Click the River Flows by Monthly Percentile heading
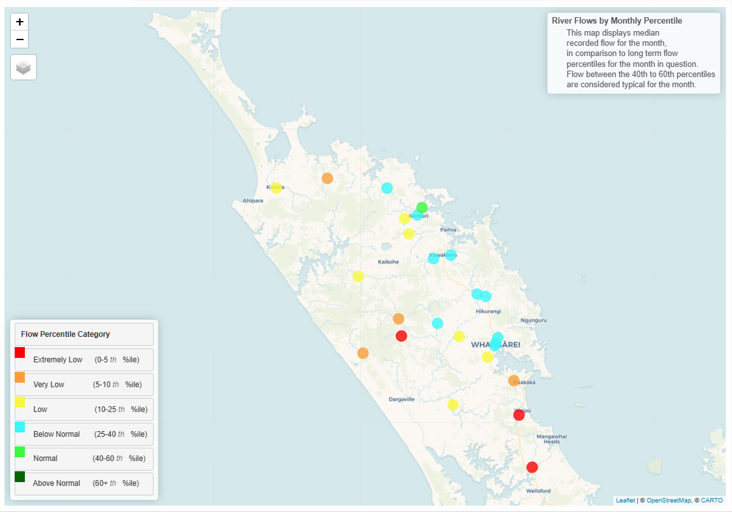The image size is (732, 512). (x=617, y=21)
